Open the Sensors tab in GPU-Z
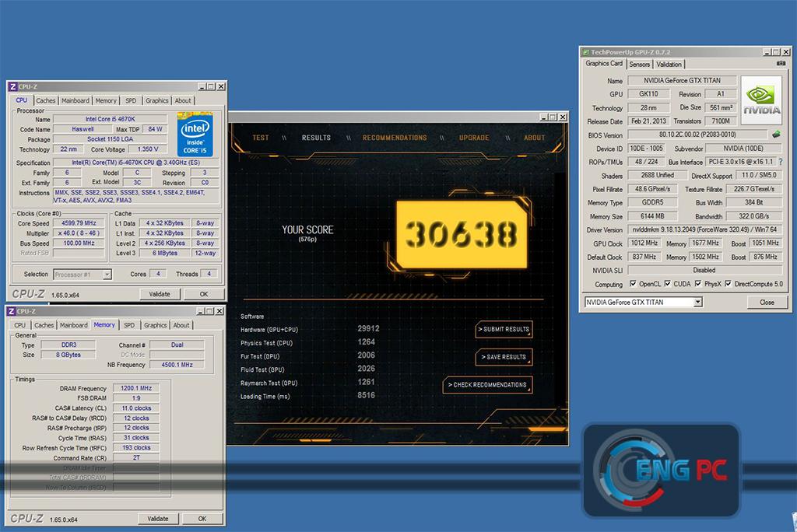Viewport: 797px width, 532px height. pos(640,64)
